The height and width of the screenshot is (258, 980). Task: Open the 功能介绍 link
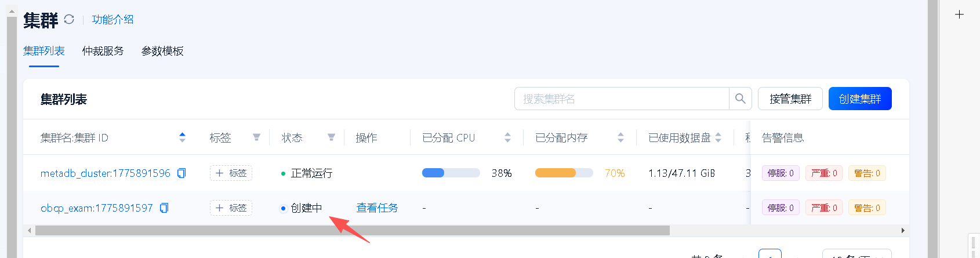click(x=112, y=20)
